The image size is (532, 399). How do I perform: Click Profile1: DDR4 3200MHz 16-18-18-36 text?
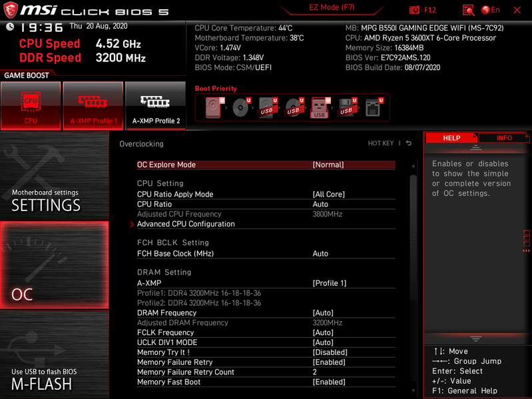(199, 293)
